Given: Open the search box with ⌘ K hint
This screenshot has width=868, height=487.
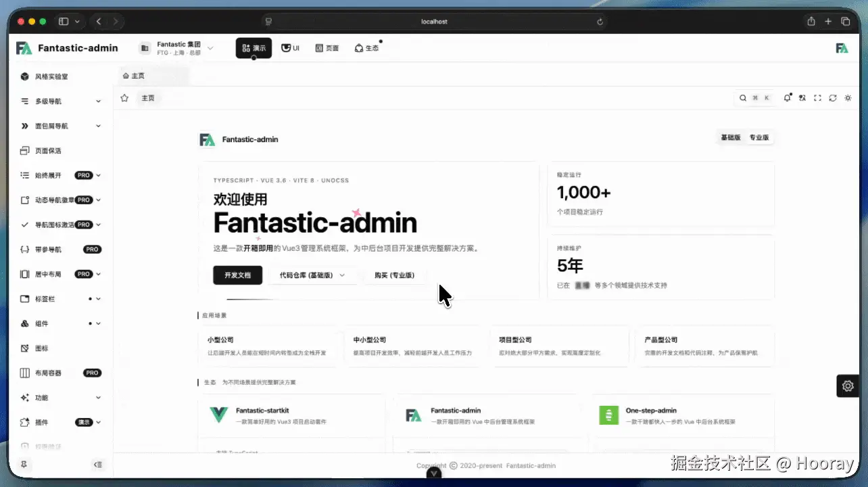Looking at the screenshot, I should click(x=756, y=98).
